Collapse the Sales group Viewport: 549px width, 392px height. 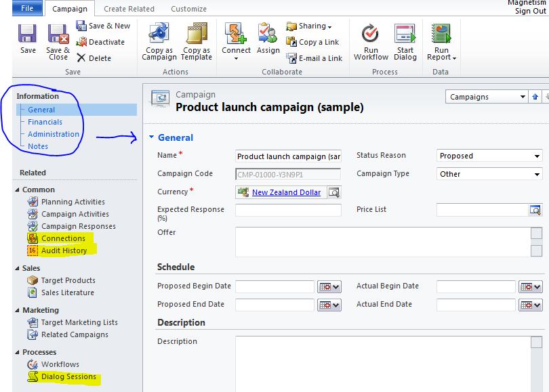[18, 268]
